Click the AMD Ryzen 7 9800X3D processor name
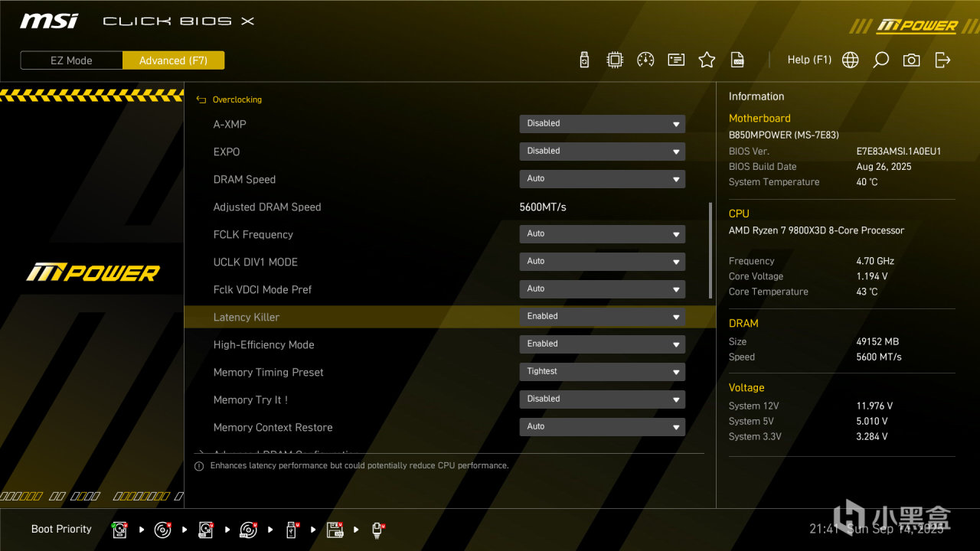The image size is (980, 551). [816, 230]
